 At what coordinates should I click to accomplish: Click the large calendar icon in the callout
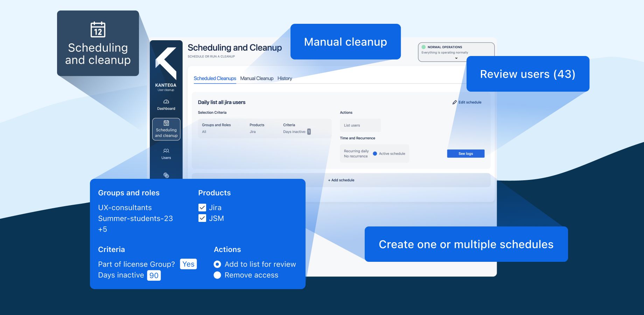pyautogui.click(x=98, y=29)
